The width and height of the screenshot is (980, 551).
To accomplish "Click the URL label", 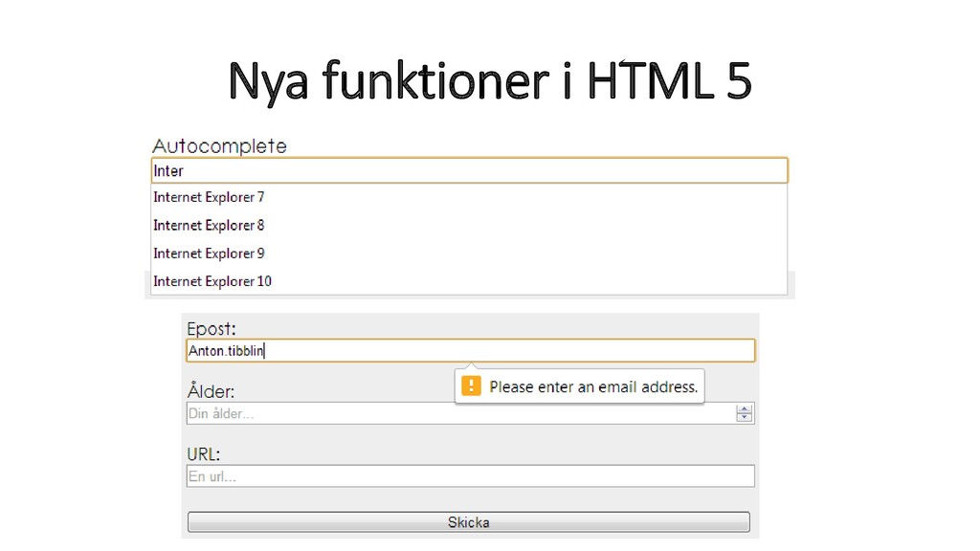I will pos(204,454).
